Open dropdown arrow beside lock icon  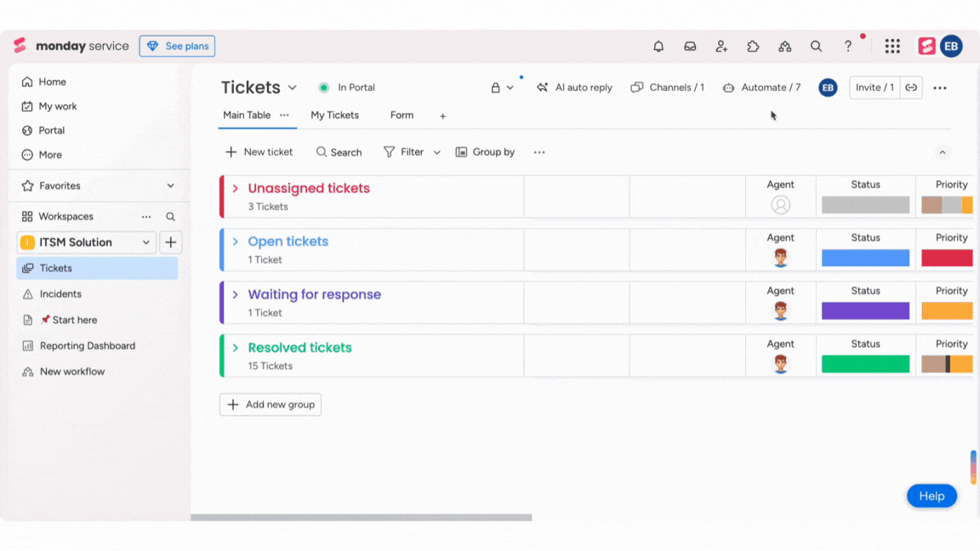510,88
